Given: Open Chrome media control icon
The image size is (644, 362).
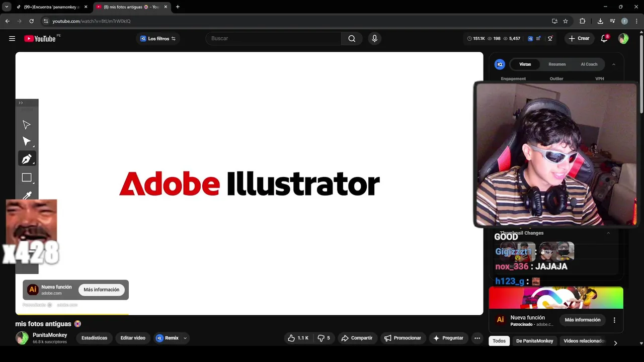Looking at the screenshot, I should pos(612,21).
